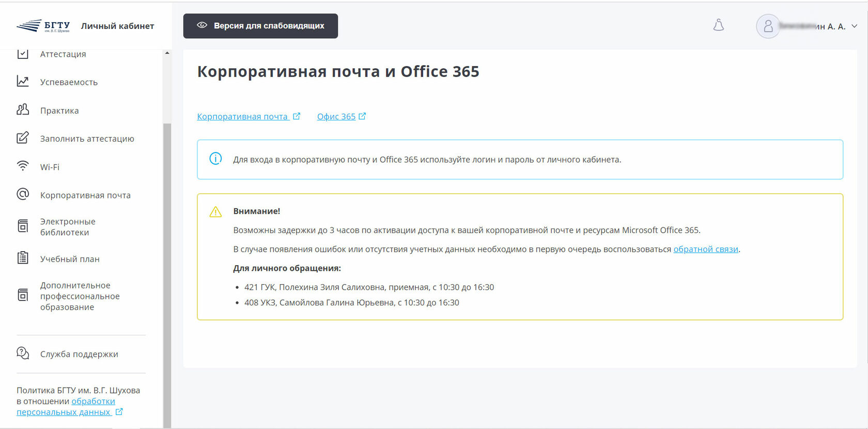The image size is (868, 429).
Task: Enable the version for visually impaired
Action: (260, 26)
